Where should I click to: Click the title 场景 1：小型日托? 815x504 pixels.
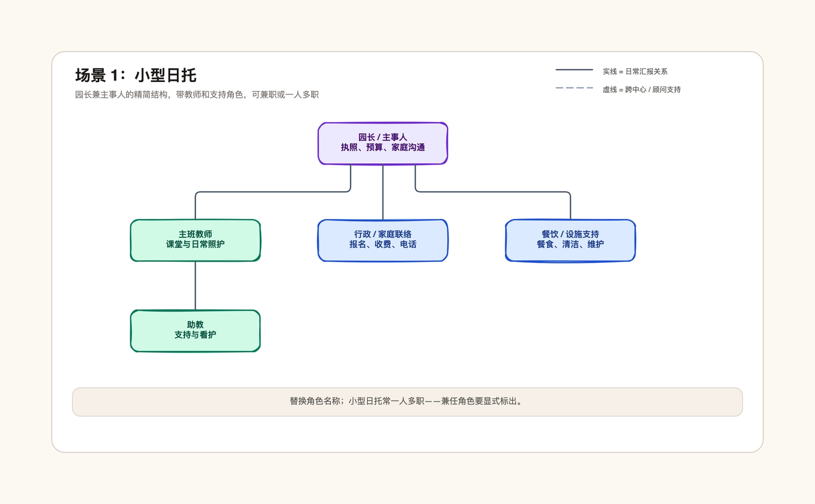pos(136,75)
